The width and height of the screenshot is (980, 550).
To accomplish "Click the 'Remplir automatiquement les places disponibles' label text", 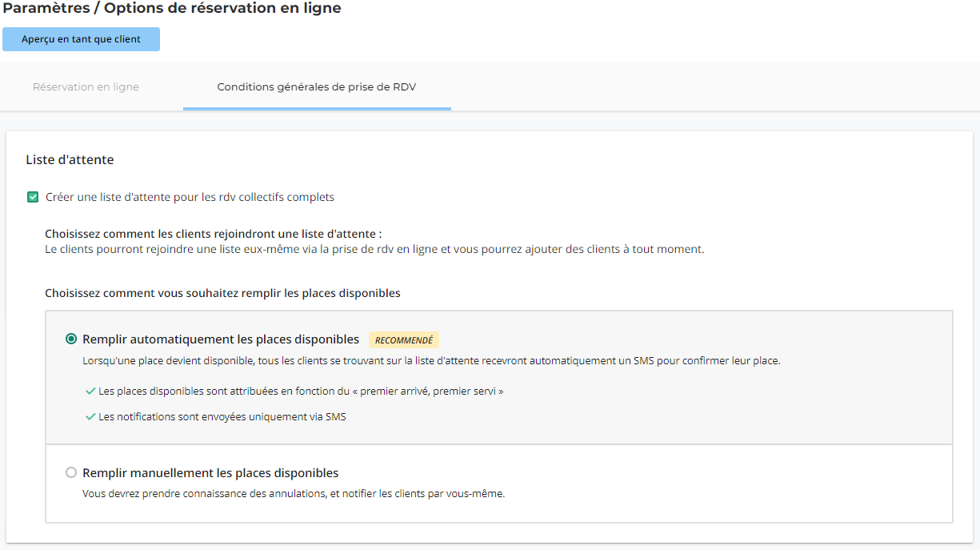I will (221, 339).
